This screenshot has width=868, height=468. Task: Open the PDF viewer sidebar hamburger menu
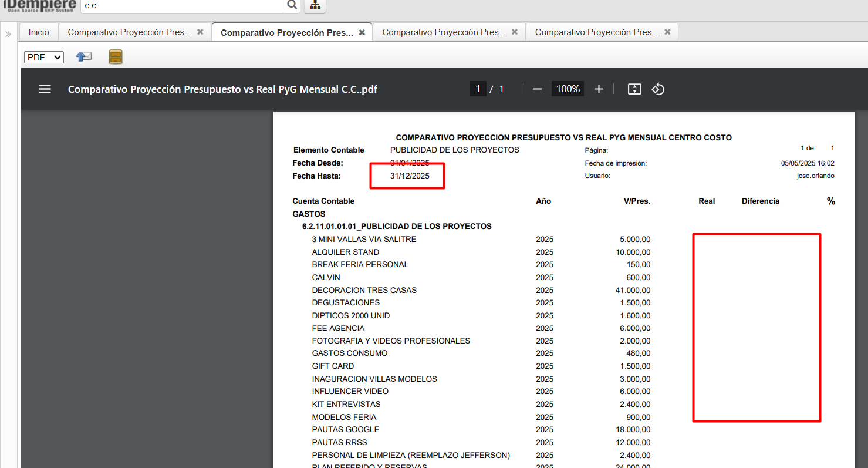click(x=45, y=89)
